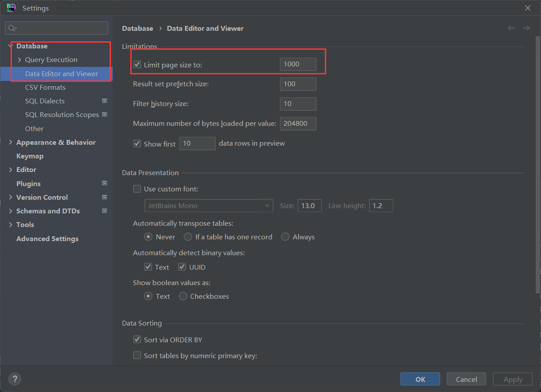Image resolution: width=541 pixels, height=392 pixels.
Task: Toggle UUID binary detection checkbox
Action: [x=182, y=267]
